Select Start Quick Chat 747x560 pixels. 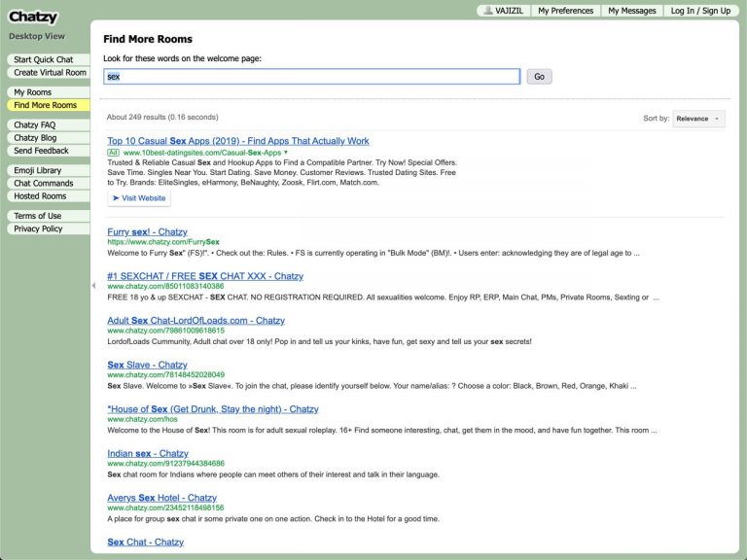[49, 59]
